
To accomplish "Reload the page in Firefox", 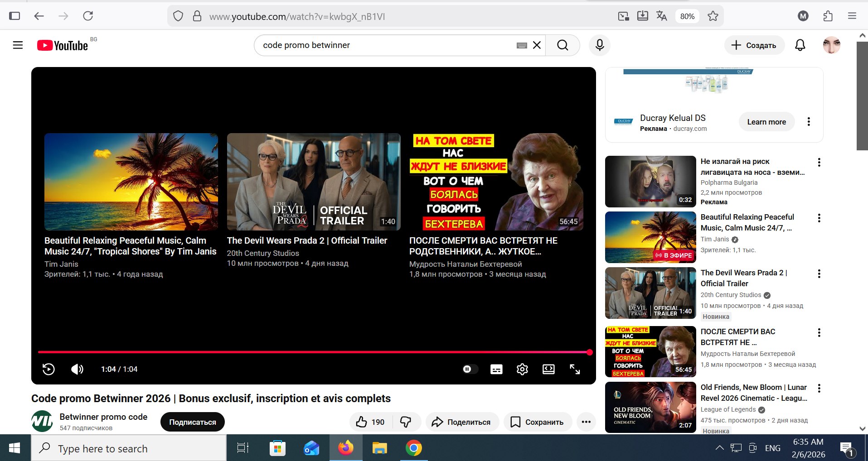I will pos(88,16).
